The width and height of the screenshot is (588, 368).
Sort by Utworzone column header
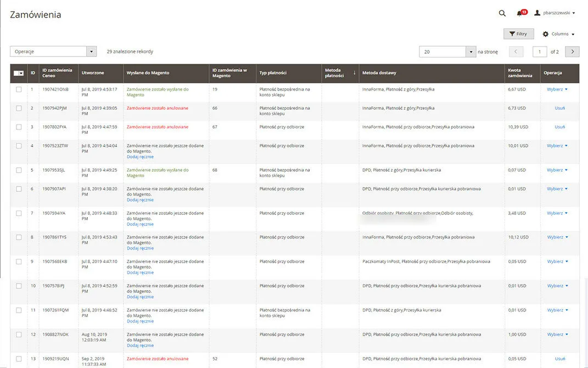(x=100, y=73)
